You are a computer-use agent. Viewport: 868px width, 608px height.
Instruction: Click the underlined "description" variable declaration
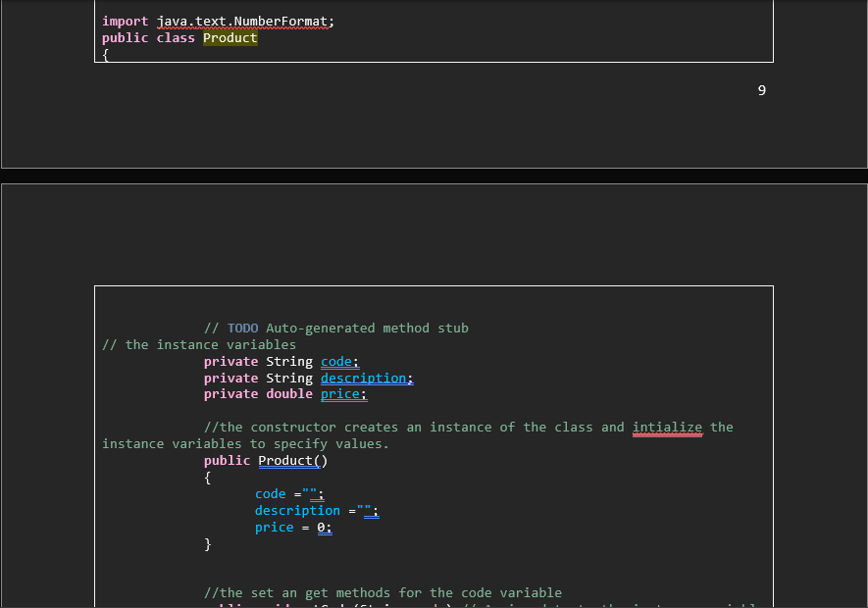click(x=365, y=378)
